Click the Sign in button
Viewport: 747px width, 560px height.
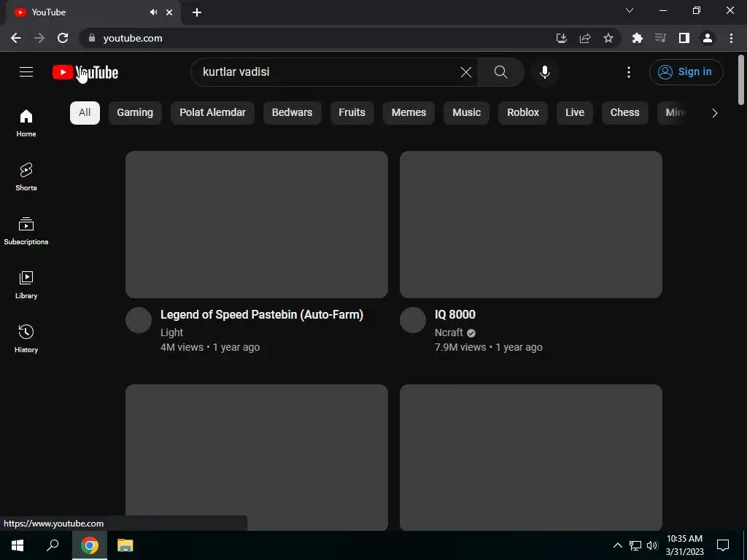(x=686, y=72)
